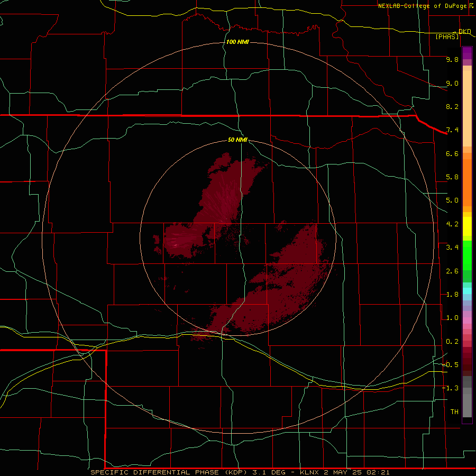The width and height of the screenshot is (476, 476).
Task: Select the 5.8 value on the color scale
Action: click(x=452, y=177)
